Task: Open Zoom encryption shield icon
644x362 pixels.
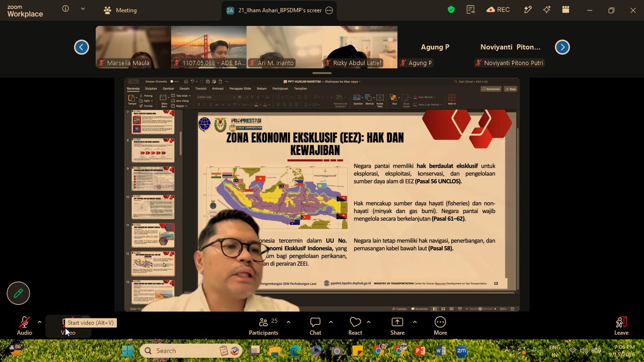Action: [x=451, y=10]
